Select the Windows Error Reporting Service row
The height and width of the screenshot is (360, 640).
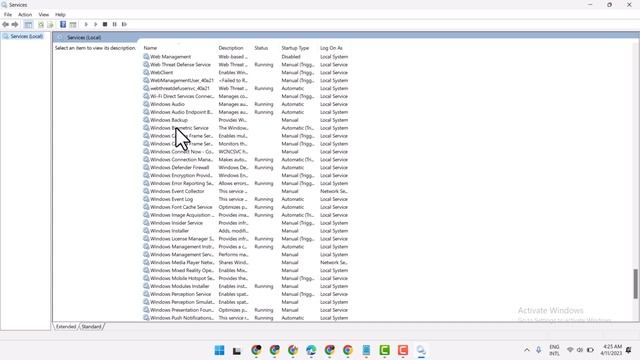pos(246,183)
